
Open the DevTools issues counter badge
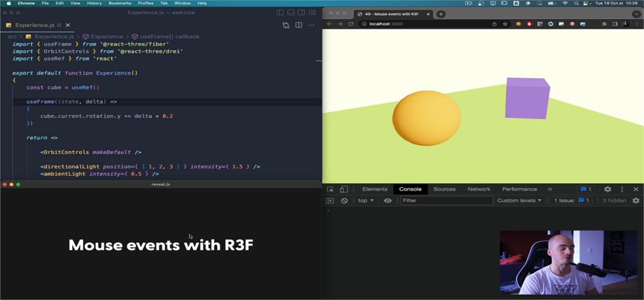[585, 189]
